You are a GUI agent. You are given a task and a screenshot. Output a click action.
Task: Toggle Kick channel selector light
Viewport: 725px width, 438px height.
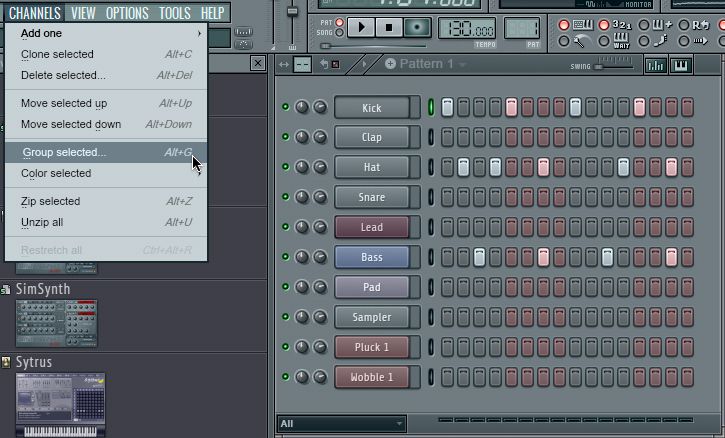pos(431,107)
